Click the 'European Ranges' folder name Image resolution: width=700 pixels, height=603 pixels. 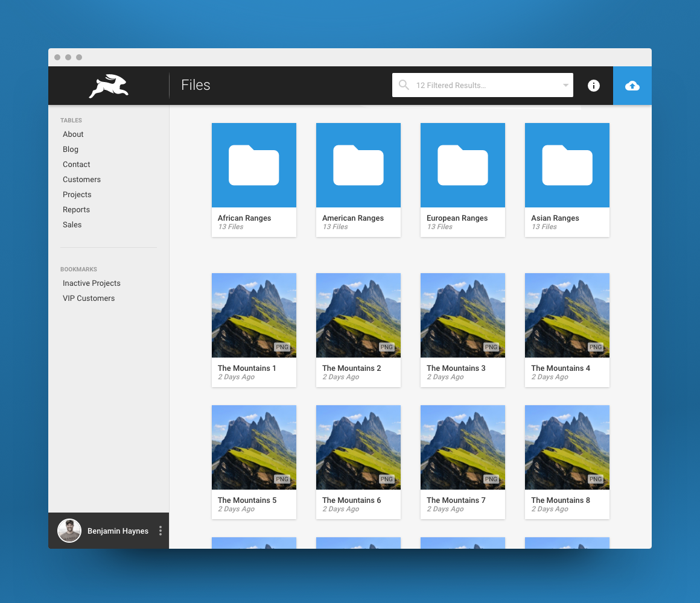[x=457, y=218]
